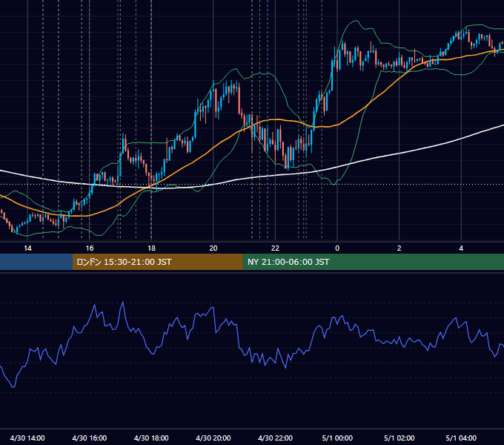The width and height of the screenshot is (504, 445).
Task: Click the '4/30 18:00' date label
Action: click(x=151, y=438)
